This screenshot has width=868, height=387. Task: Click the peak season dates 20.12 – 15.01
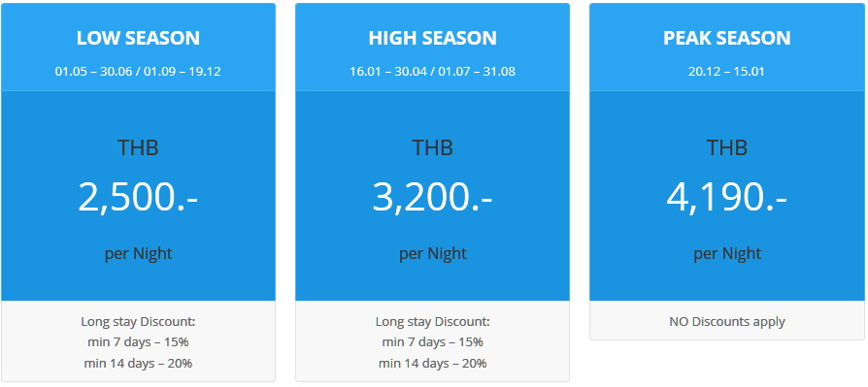pyautogui.click(x=727, y=72)
